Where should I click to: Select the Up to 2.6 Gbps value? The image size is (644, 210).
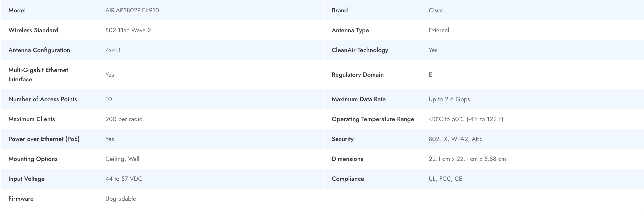click(x=449, y=99)
